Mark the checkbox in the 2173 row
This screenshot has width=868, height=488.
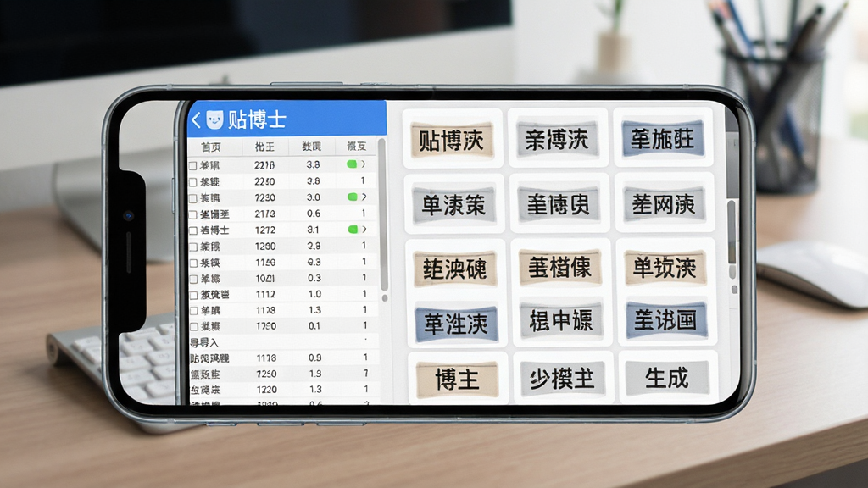point(193,214)
